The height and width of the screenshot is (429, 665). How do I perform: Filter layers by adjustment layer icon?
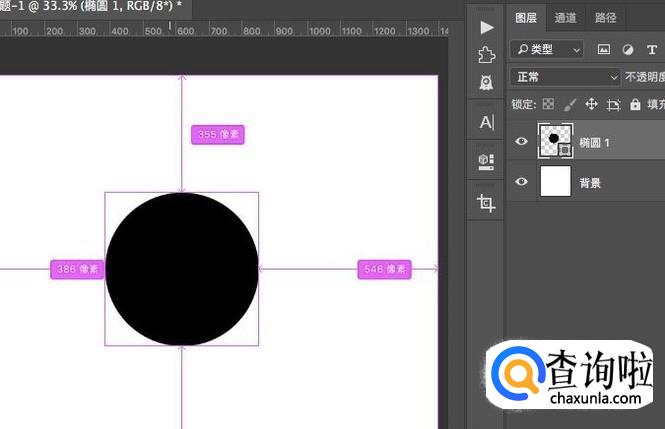pyautogui.click(x=628, y=49)
